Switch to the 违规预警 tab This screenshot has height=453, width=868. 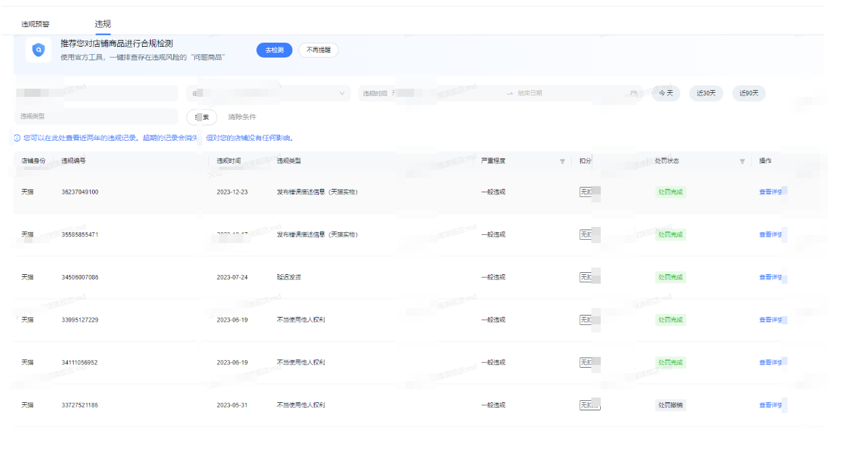coord(35,24)
